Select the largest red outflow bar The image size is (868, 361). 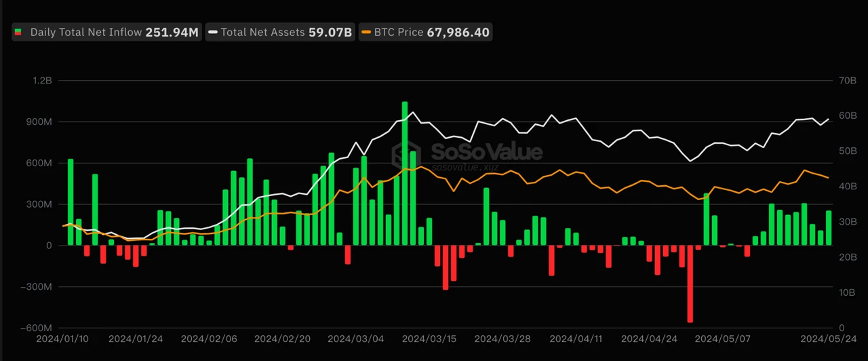pos(690,284)
